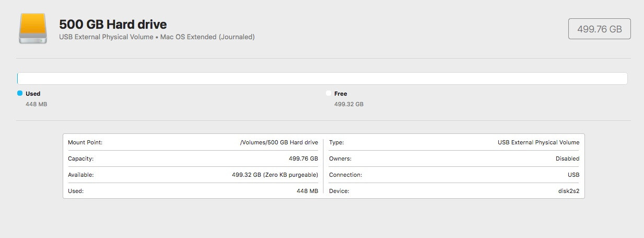Click the 'Type:' row label
644x238 pixels.
[x=336, y=142]
